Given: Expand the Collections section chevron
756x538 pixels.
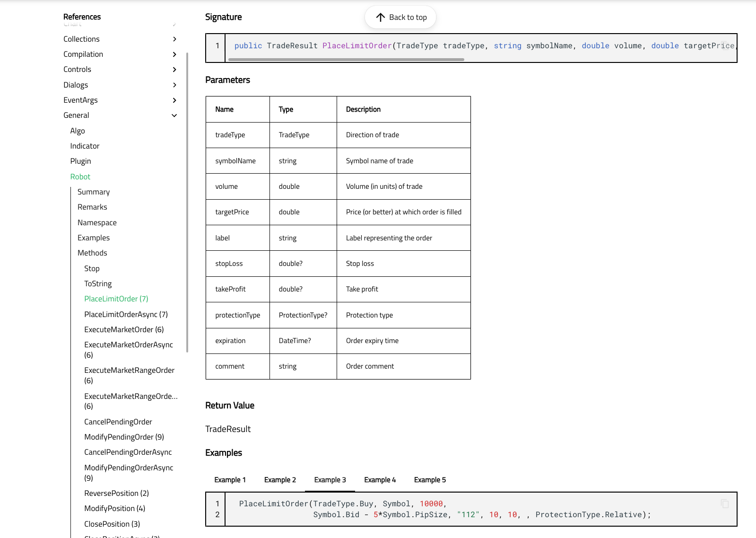Looking at the screenshot, I should coord(174,39).
